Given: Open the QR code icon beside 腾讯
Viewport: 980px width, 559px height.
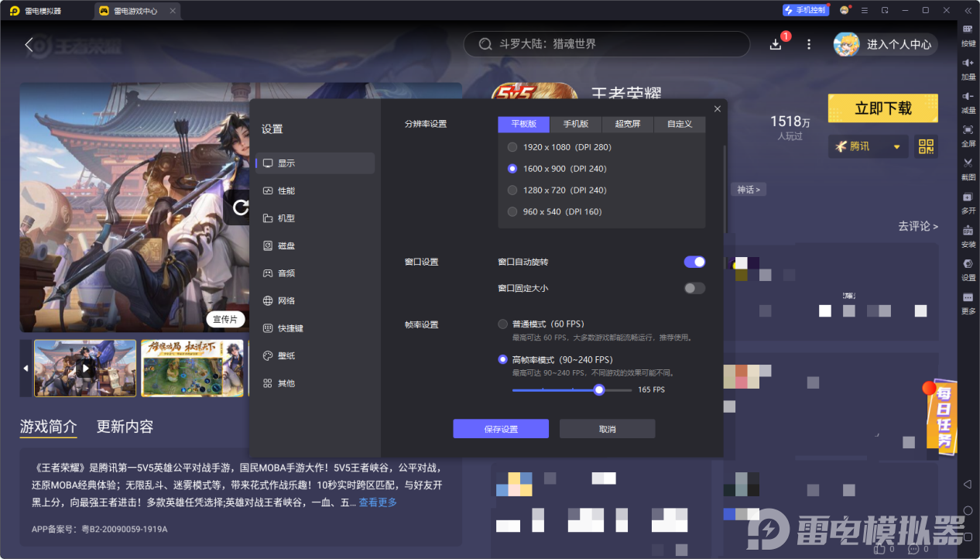Looking at the screenshot, I should coord(925,146).
